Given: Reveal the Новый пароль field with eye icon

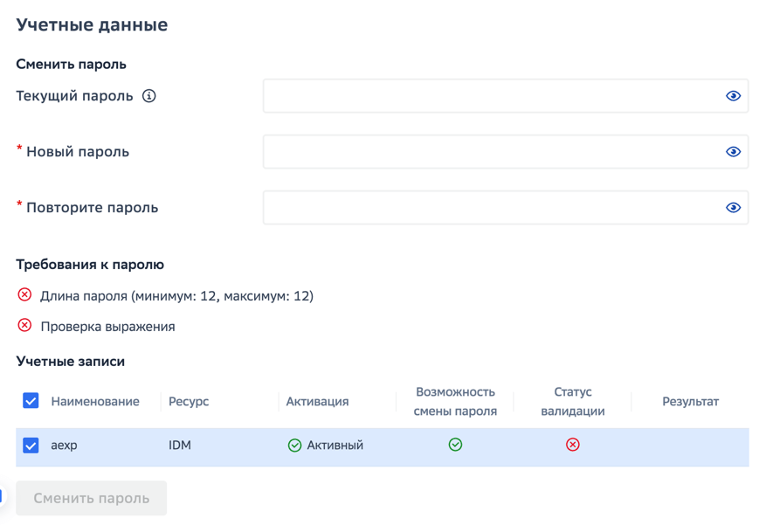Looking at the screenshot, I should (x=733, y=151).
